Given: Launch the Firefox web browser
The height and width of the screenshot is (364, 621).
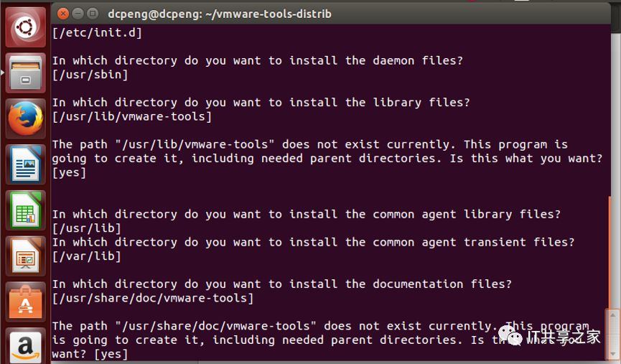Looking at the screenshot, I should (25, 118).
